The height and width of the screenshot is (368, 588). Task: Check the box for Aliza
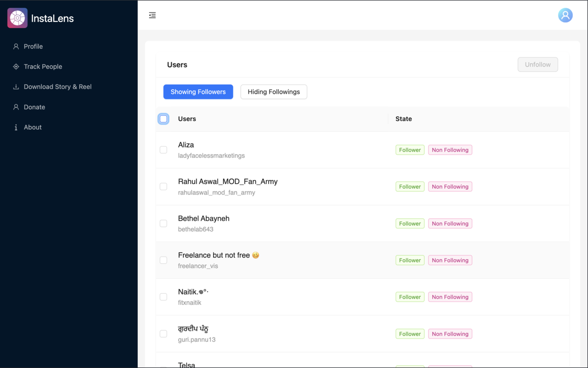164,150
